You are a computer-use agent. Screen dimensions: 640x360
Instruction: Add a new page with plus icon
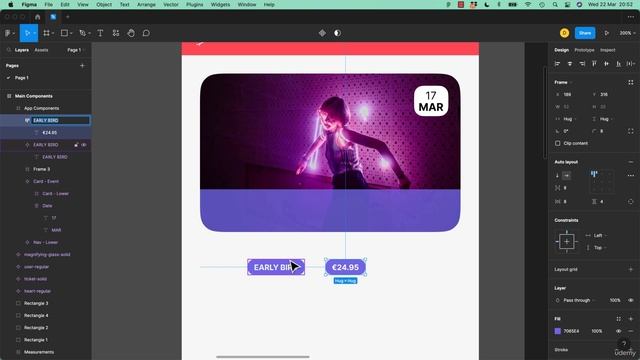pos(82,65)
